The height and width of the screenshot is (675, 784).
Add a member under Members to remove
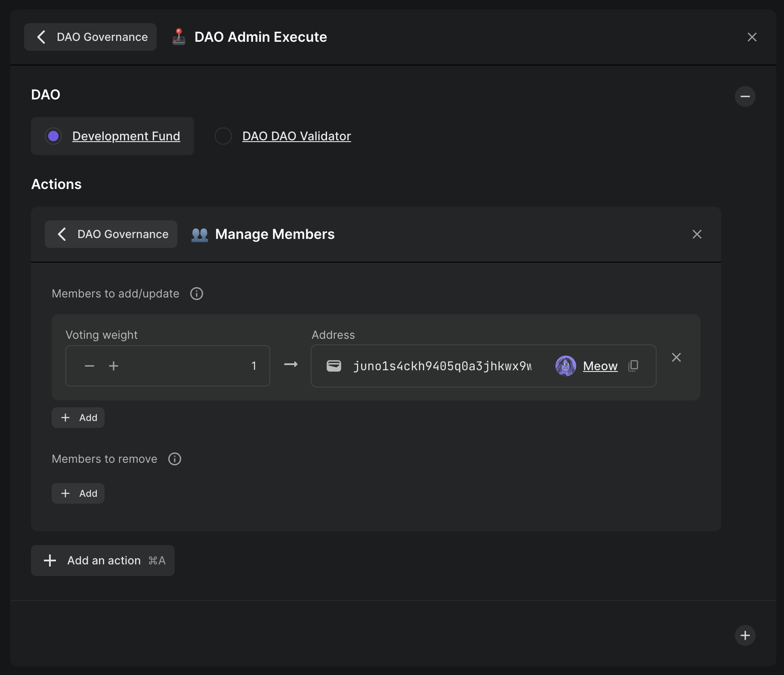(78, 493)
